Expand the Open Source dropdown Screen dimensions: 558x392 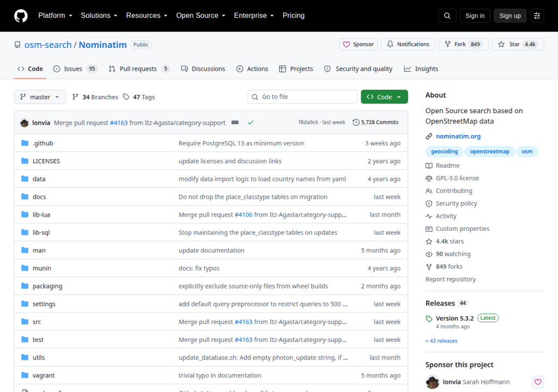click(201, 15)
